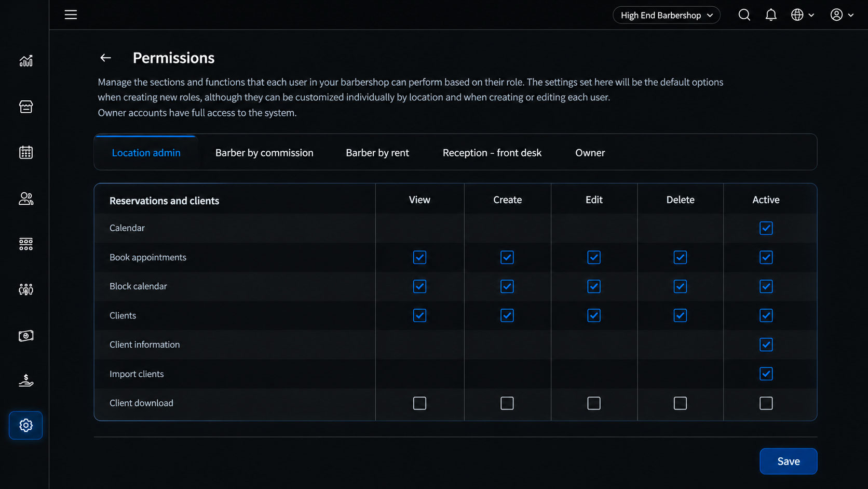Click the search magnifier icon
This screenshot has height=489, width=868.
(x=744, y=15)
